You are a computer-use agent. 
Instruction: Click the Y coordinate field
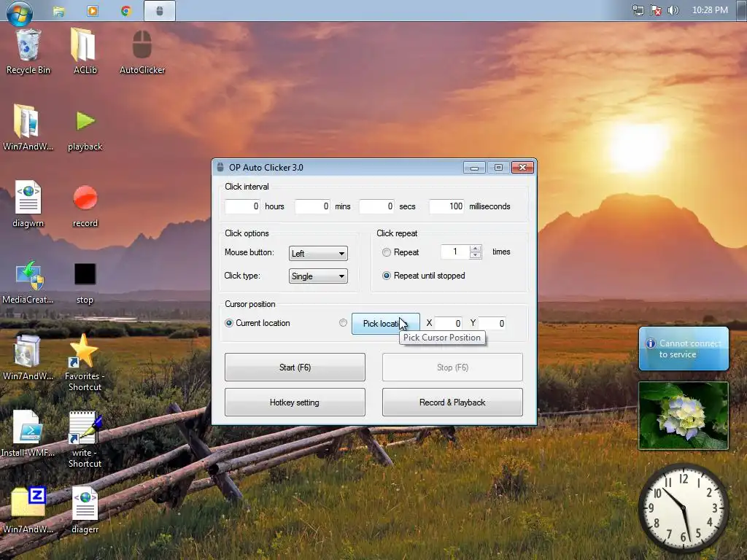pos(492,323)
